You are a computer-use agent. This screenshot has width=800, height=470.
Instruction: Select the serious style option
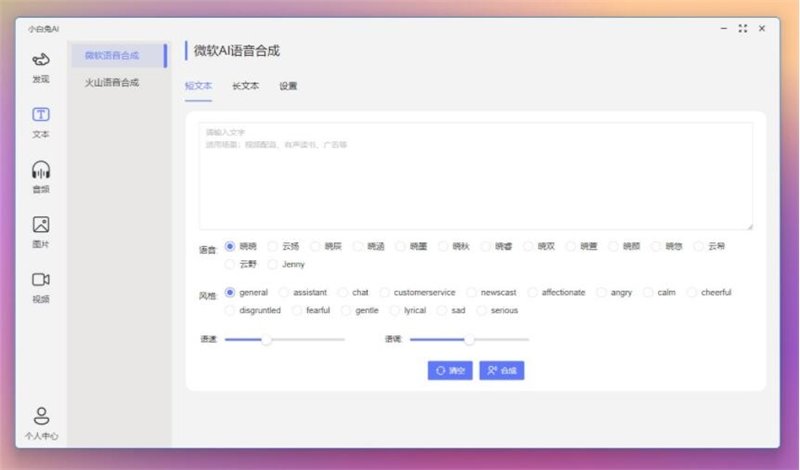(481, 310)
